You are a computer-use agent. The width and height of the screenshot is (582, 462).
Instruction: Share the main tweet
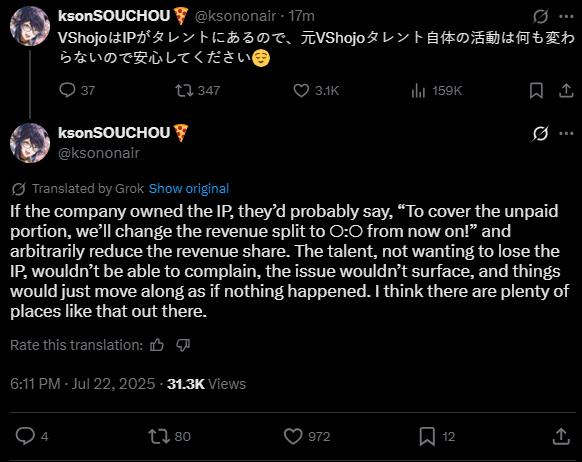tap(561, 436)
